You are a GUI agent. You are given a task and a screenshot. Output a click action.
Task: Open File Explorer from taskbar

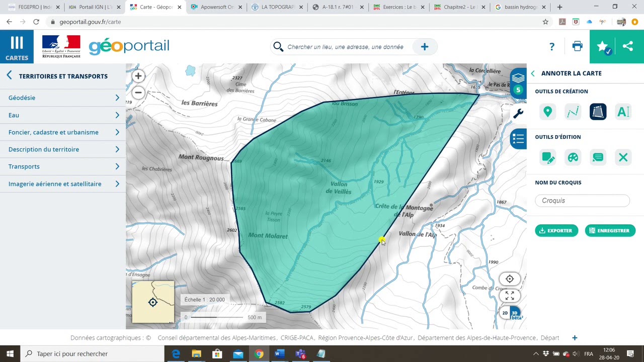[196, 354]
